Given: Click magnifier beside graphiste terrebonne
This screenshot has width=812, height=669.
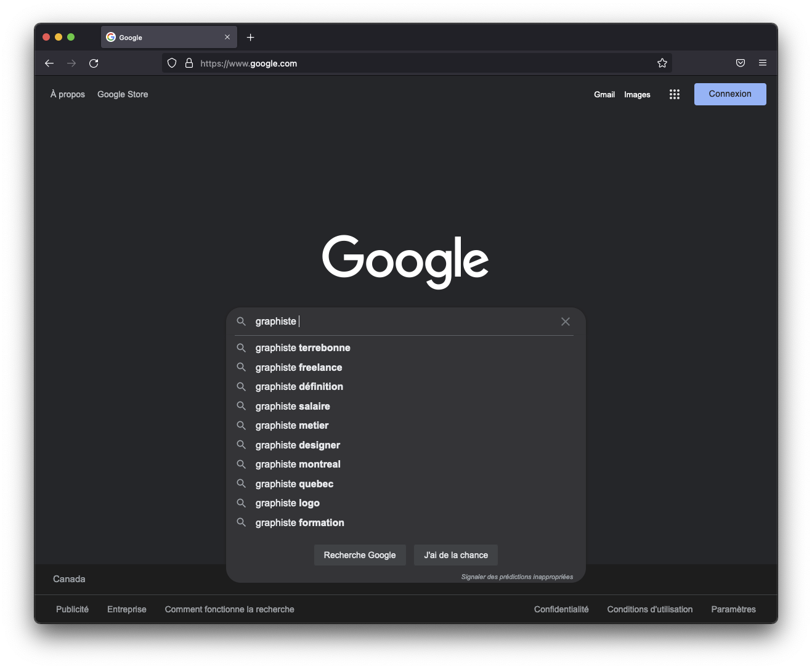Looking at the screenshot, I should (242, 348).
